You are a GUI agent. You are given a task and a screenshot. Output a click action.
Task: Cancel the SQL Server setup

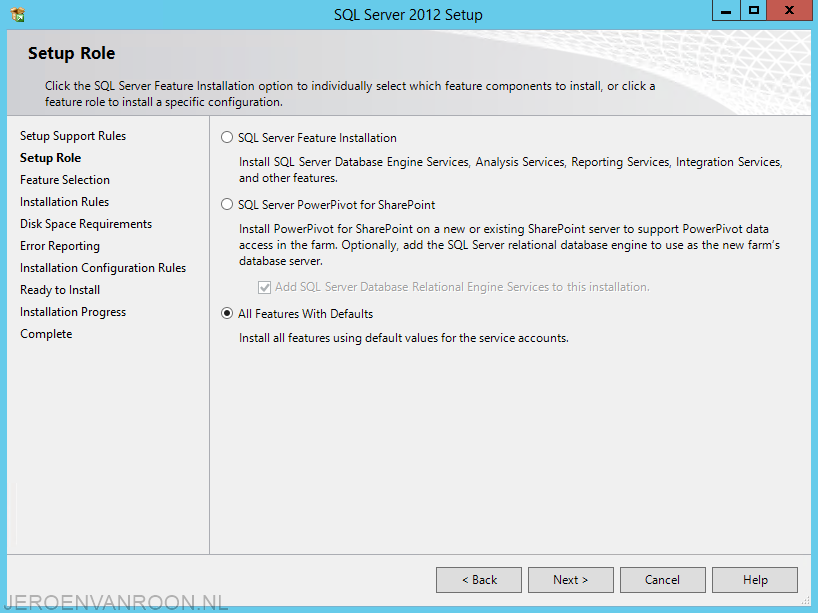(x=663, y=580)
